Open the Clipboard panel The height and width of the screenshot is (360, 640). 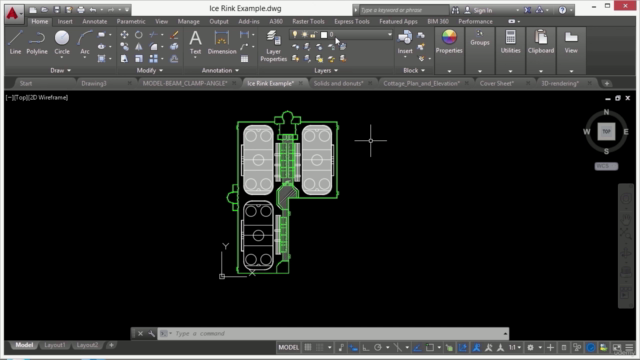pyautogui.click(x=541, y=42)
